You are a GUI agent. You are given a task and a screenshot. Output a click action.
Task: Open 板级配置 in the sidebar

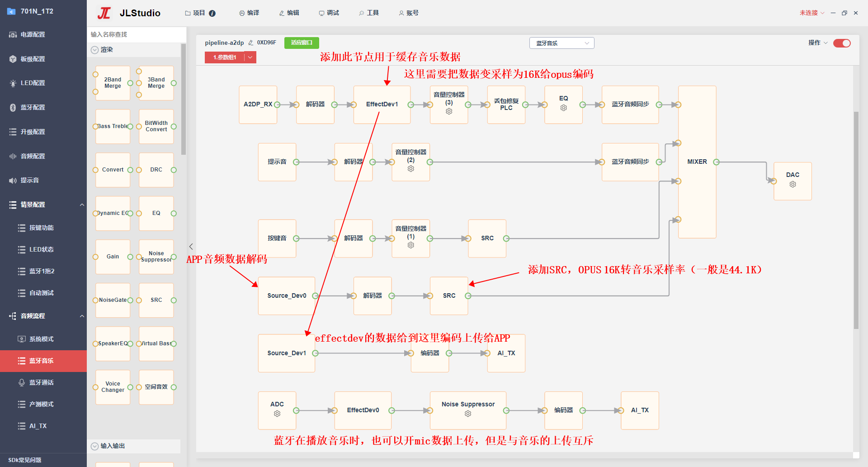click(43, 59)
